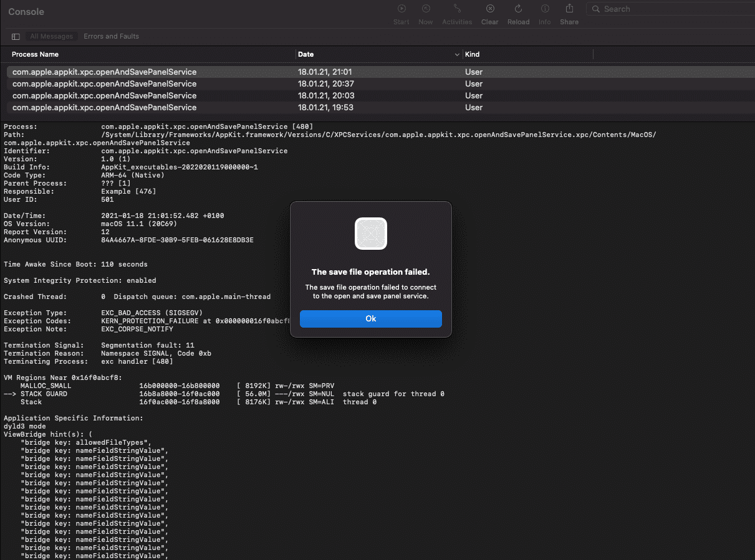Click the 'EXC_BAD_ACCESS (SIGSEGV)' exception type text

coord(151,313)
